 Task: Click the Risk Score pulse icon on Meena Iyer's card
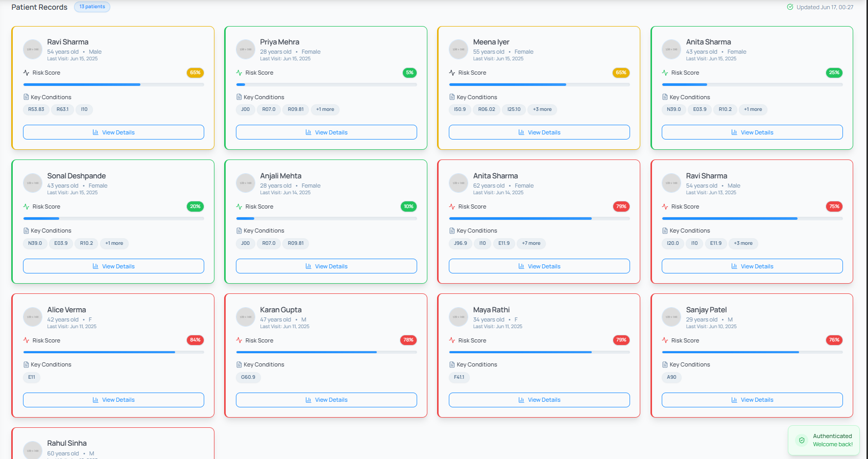[x=452, y=73]
